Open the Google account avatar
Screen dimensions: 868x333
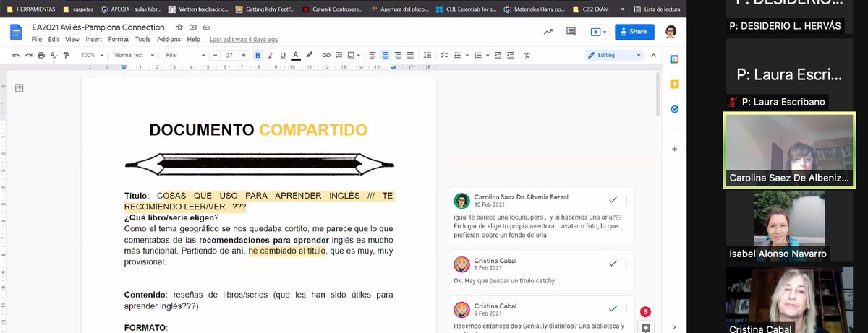671,32
